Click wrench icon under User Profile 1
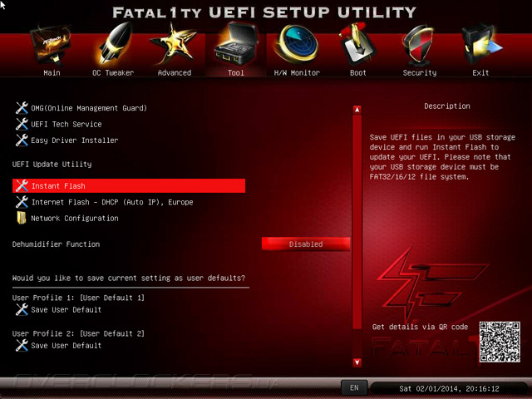Image resolution: width=532 pixels, height=399 pixels. pos(22,309)
